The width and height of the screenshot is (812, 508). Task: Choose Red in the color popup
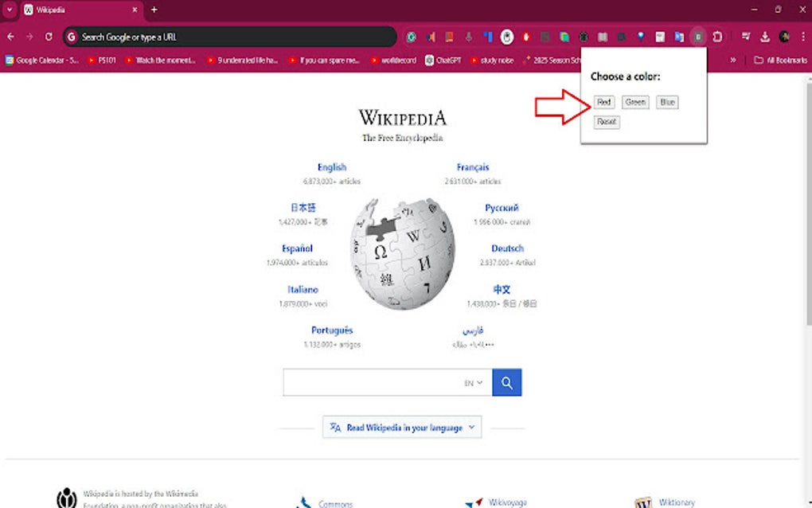click(x=603, y=102)
